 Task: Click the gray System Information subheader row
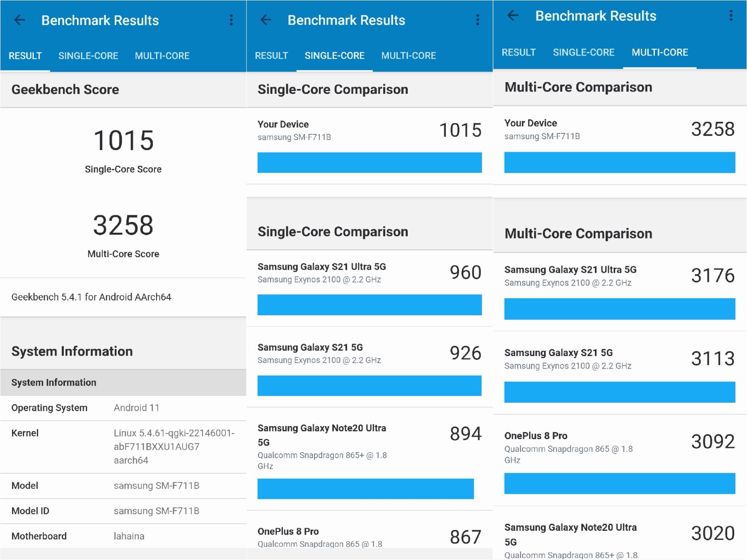coord(123,383)
